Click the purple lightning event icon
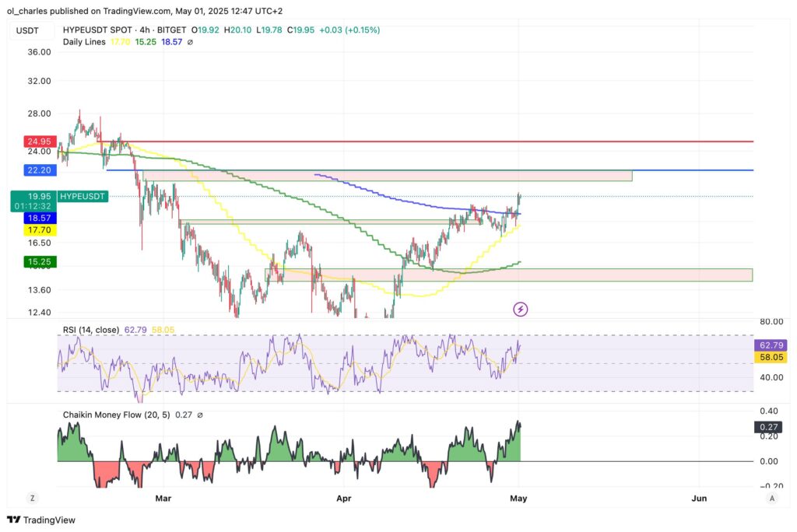 521,310
